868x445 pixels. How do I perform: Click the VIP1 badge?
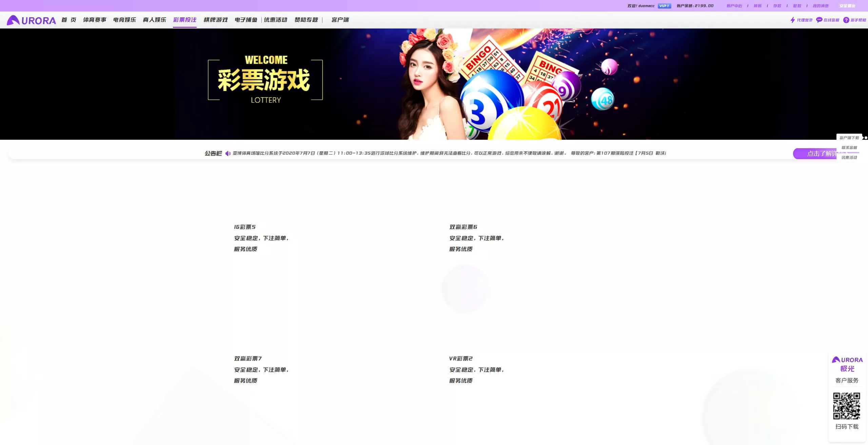[x=664, y=6]
